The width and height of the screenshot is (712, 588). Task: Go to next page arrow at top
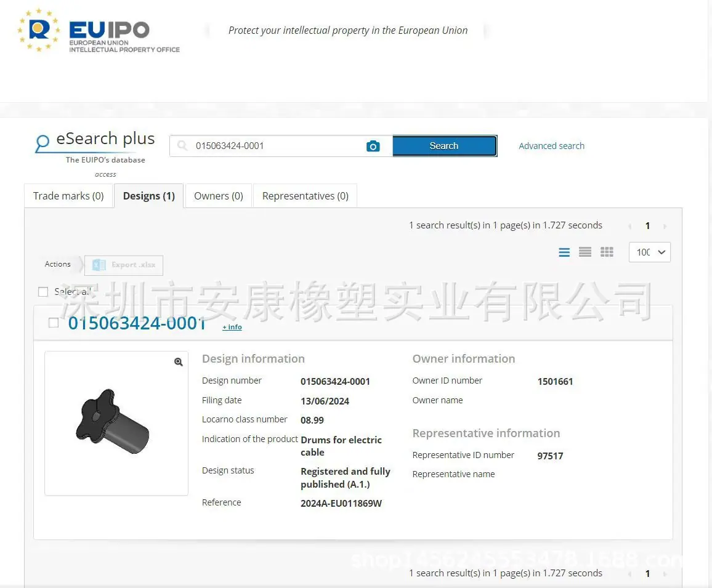(x=665, y=226)
